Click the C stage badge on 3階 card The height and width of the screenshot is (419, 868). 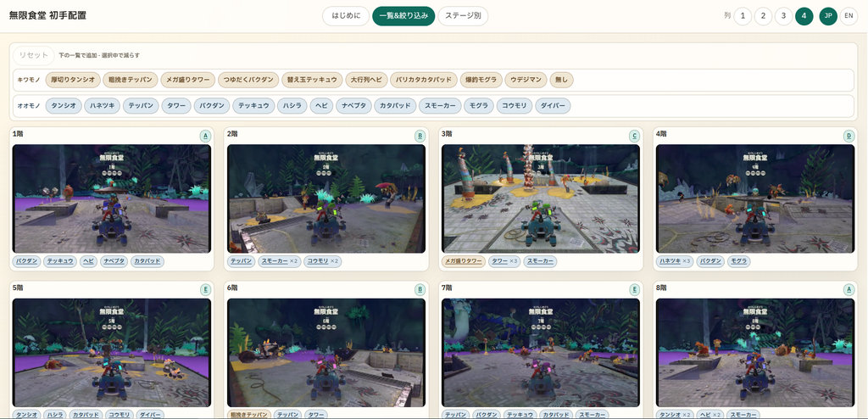click(x=634, y=136)
